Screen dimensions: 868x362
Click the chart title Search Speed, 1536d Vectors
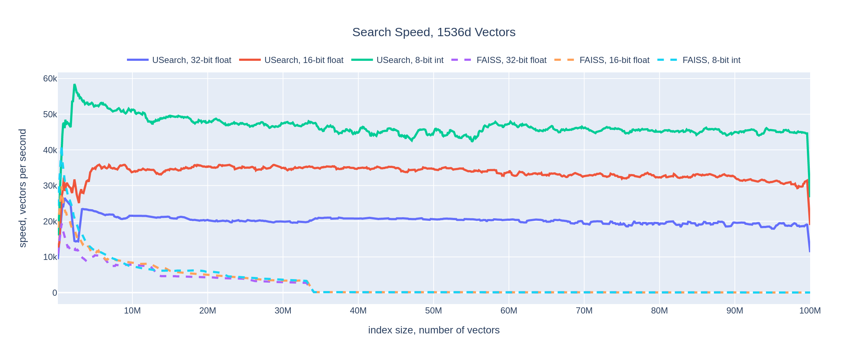pos(434,32)
